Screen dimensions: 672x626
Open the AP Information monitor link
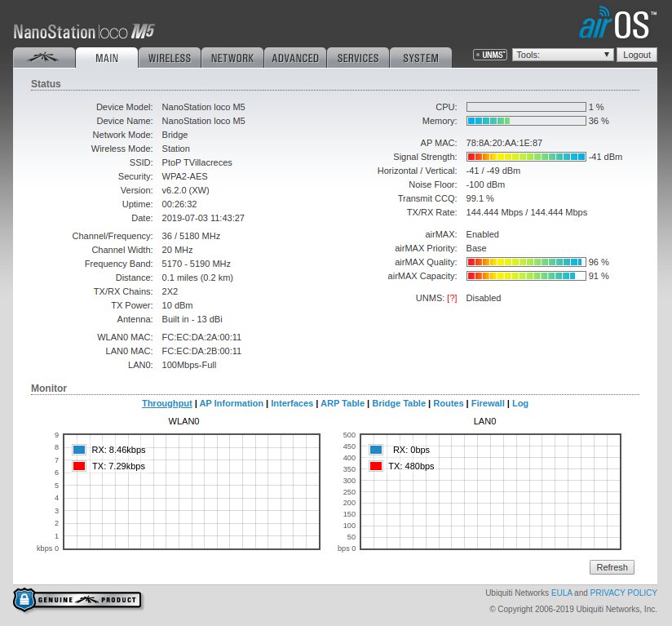coord(231,403)
